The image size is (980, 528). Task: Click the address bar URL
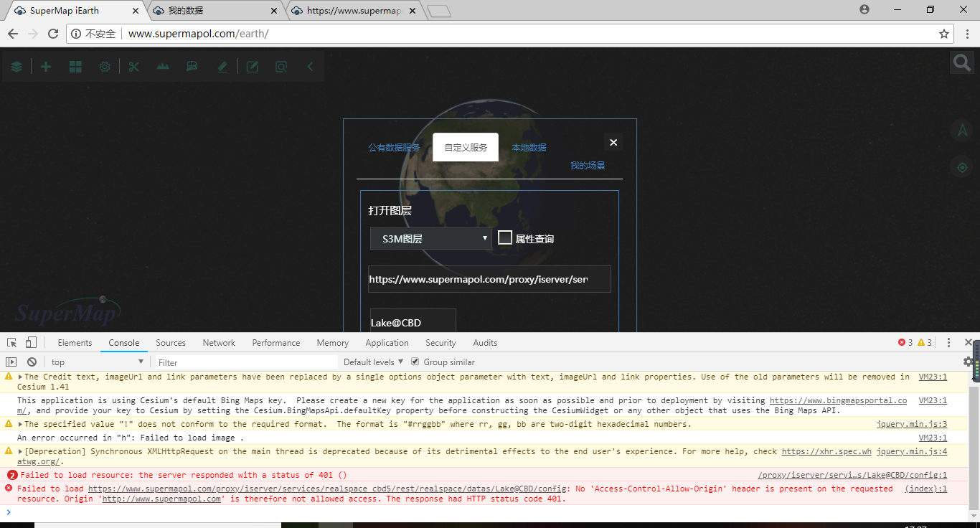198,34
